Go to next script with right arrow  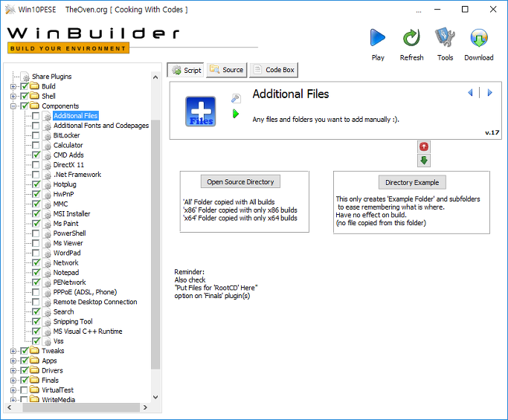click(489, 93)
